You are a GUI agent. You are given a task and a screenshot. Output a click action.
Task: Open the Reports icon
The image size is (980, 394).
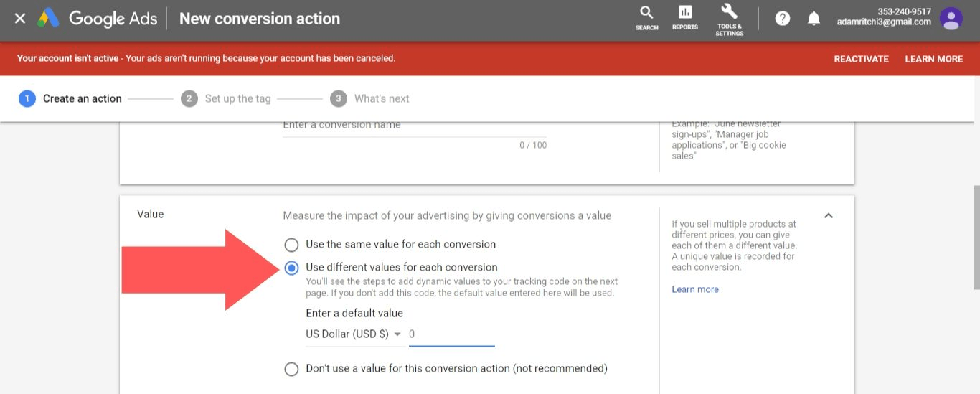click(x=685, y=17)
